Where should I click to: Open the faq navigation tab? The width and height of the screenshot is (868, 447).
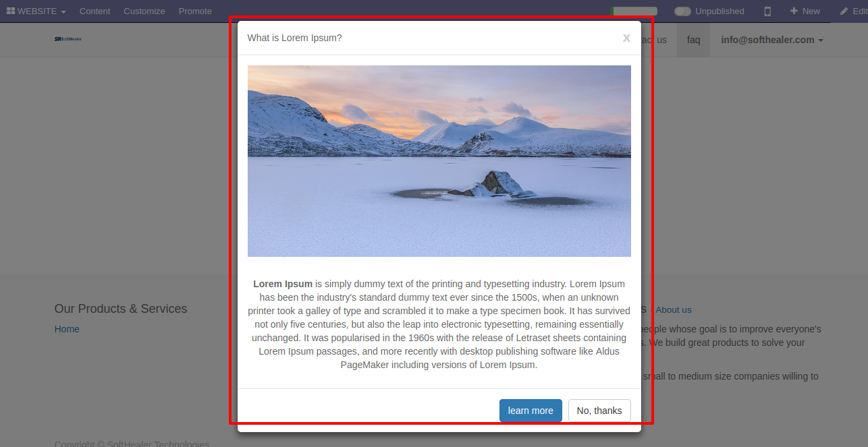(x=693, y=40)
